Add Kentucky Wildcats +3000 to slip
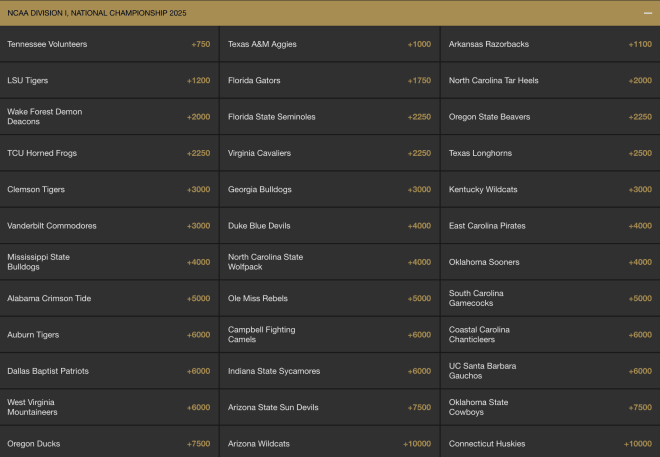Image resolution: width=660 pixels, height=457 pixels. point(551,189)
